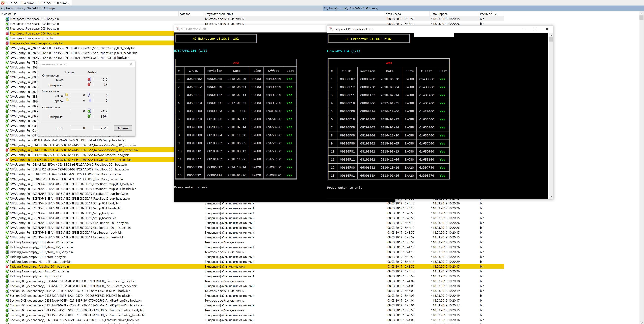Select the Padding_Non-empty_Padding_001_body.bin row

click(x=39, y=267)
